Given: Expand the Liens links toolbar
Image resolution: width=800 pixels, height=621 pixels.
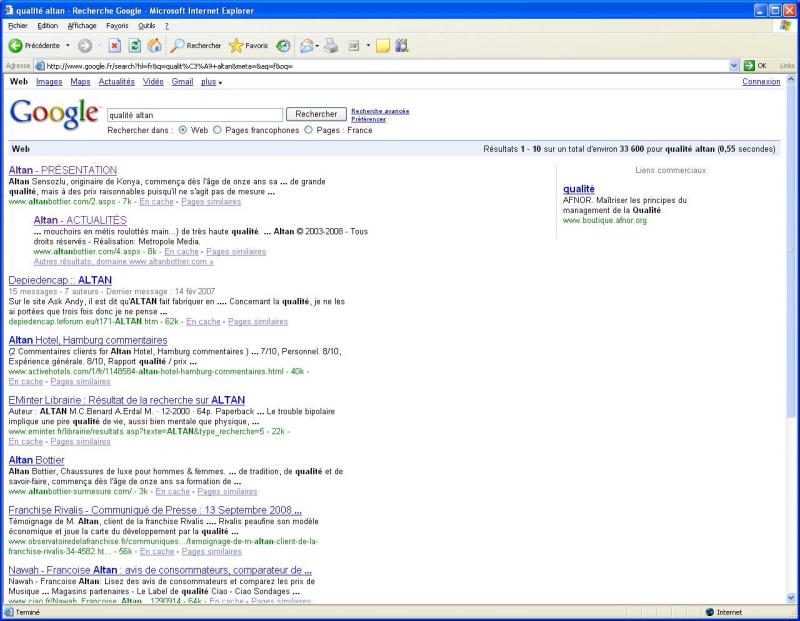Looking at the screenshot, I should pyautogui.click(x=787, y=65).
